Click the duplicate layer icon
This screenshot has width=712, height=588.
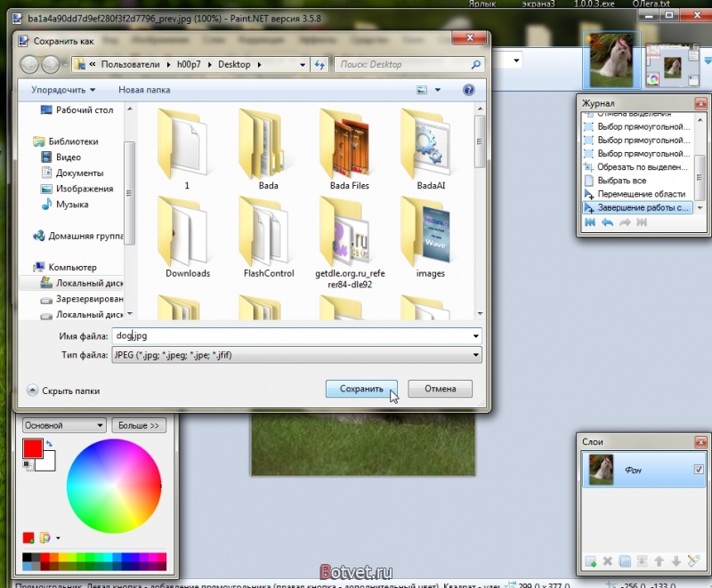[x=625, y=561]
